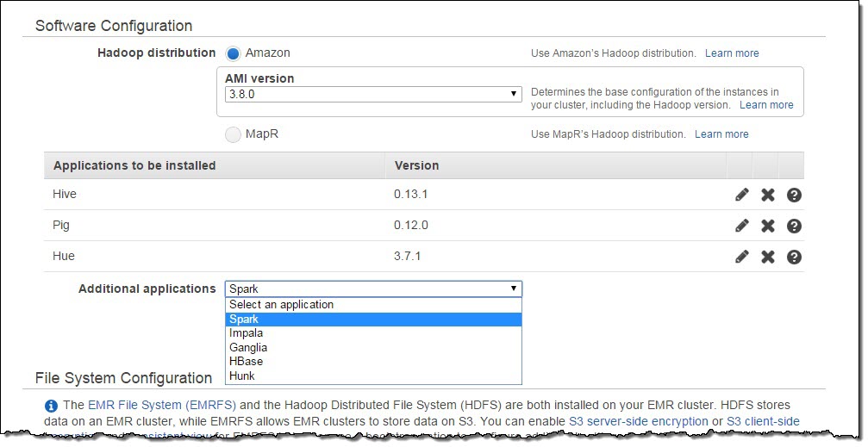Remove Hive from applications list
The image size is (868, 447).
[768, 195]
